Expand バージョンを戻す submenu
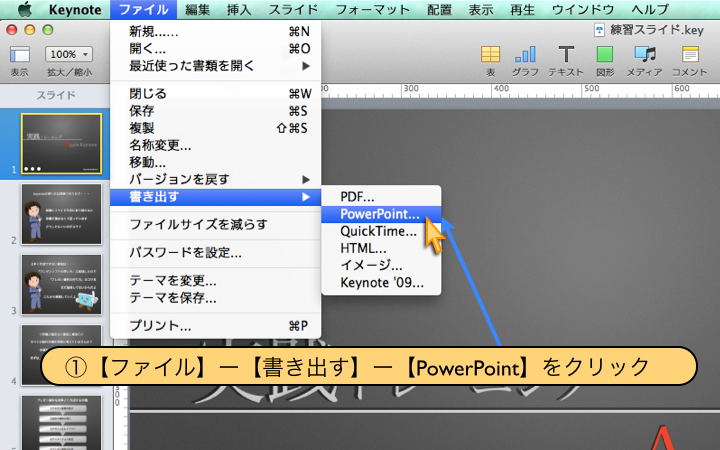720x450 pixels. 215,179
